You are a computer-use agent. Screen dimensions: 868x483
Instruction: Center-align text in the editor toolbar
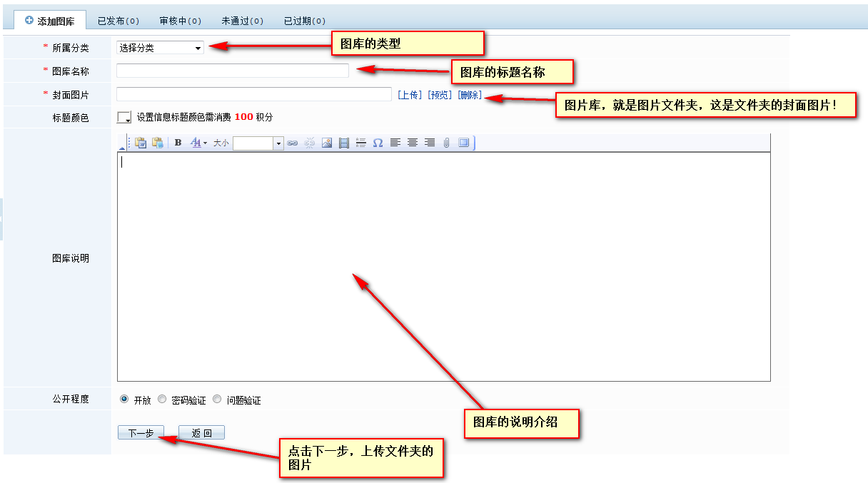click(x=413, y=143)
